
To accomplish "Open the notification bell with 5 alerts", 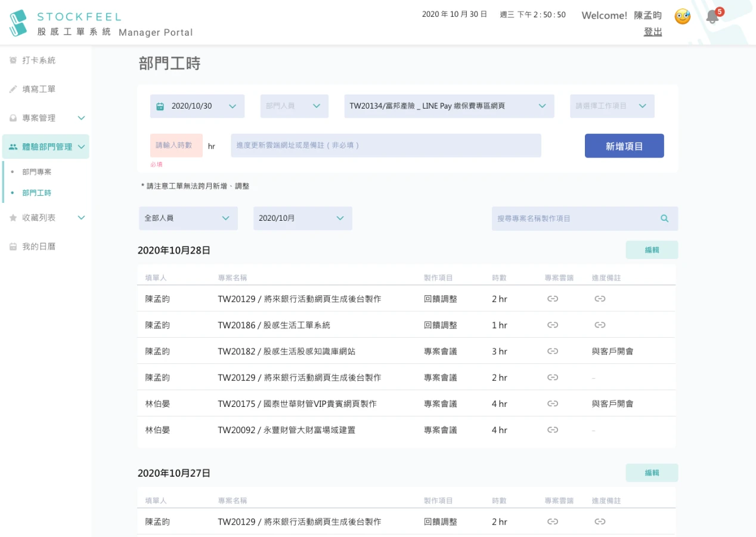I will [x=712, y=16].
